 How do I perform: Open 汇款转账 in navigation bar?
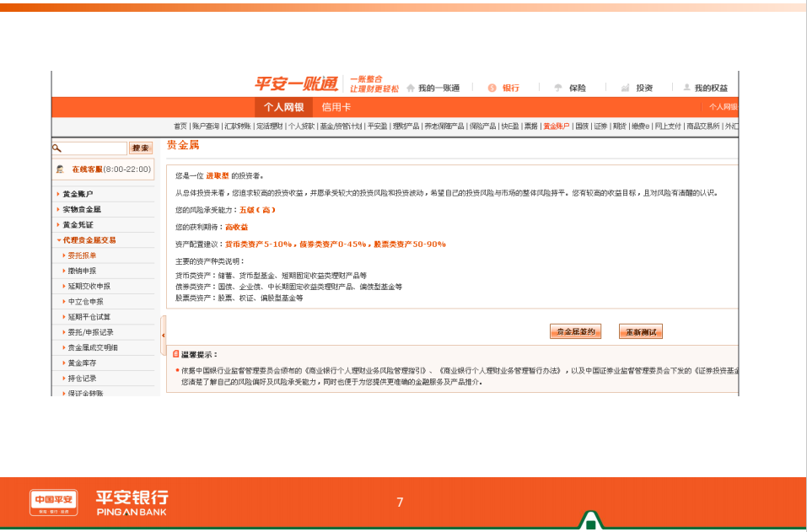click(x=238, y=126)
